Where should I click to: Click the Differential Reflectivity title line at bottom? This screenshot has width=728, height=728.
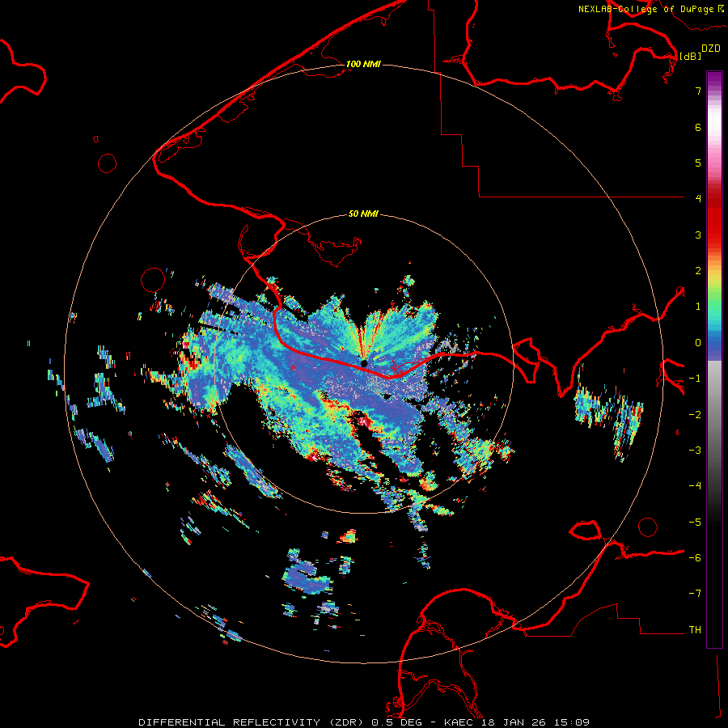tap(364, 722)
